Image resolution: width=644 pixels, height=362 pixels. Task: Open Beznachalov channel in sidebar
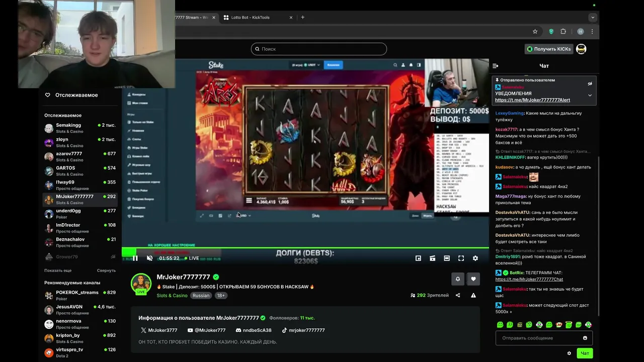80,242
